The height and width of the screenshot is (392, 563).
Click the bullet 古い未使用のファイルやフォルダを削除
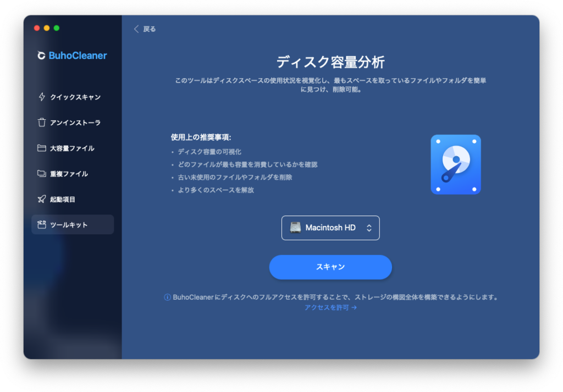click(x=235, y=178)
